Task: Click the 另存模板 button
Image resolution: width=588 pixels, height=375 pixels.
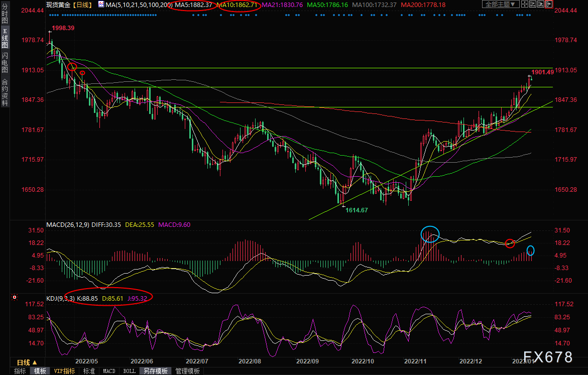Action: coord(156,371)
